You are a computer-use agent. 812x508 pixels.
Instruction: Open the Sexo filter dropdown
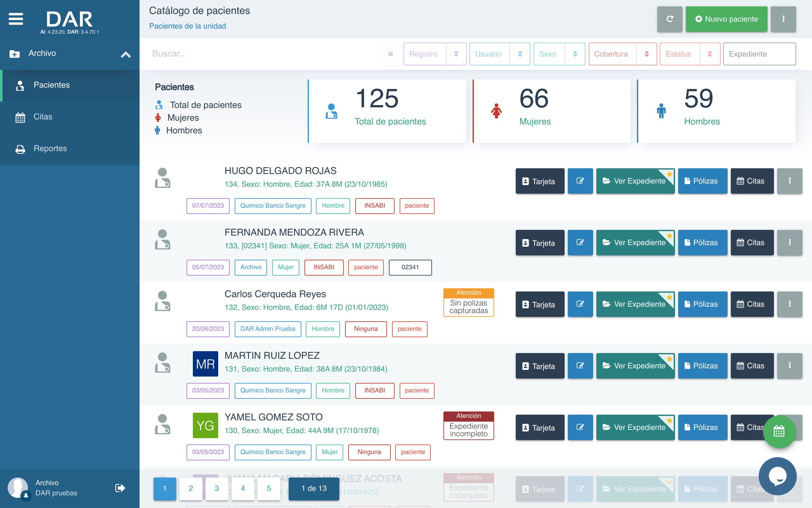559,54
